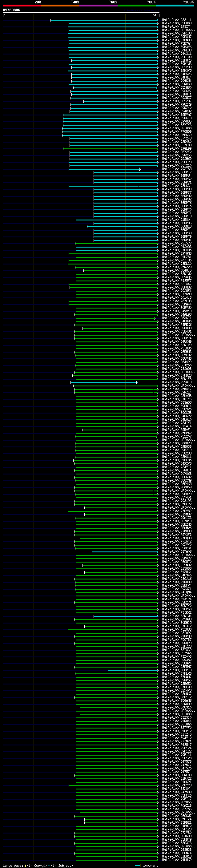Select hit label UniRef100_C1E804

click(177, 220)
